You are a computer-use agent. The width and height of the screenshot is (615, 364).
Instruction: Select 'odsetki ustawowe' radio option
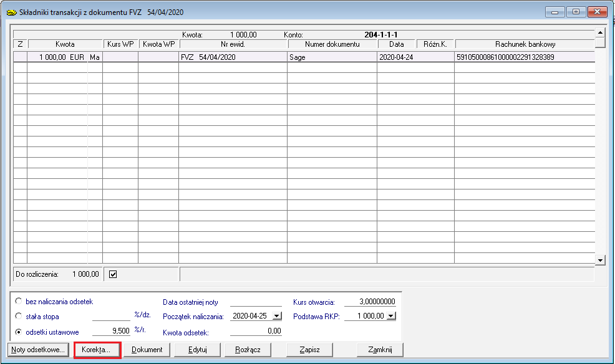19,332
